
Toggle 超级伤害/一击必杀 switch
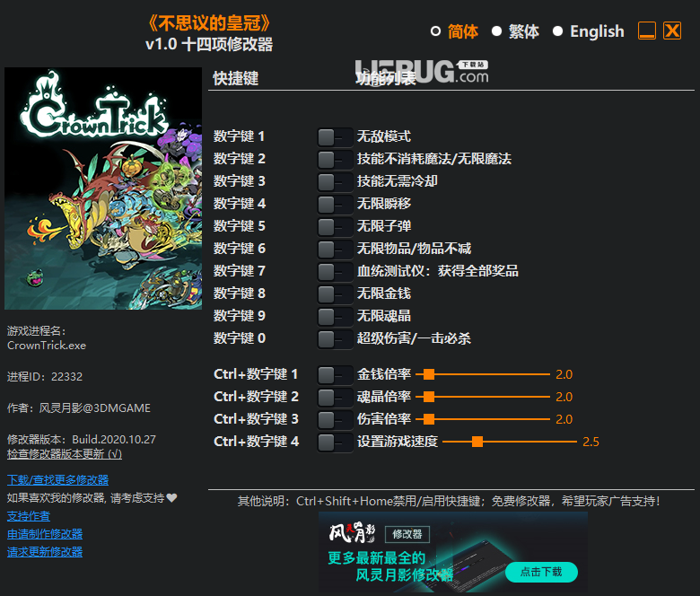tap(335, 339)
